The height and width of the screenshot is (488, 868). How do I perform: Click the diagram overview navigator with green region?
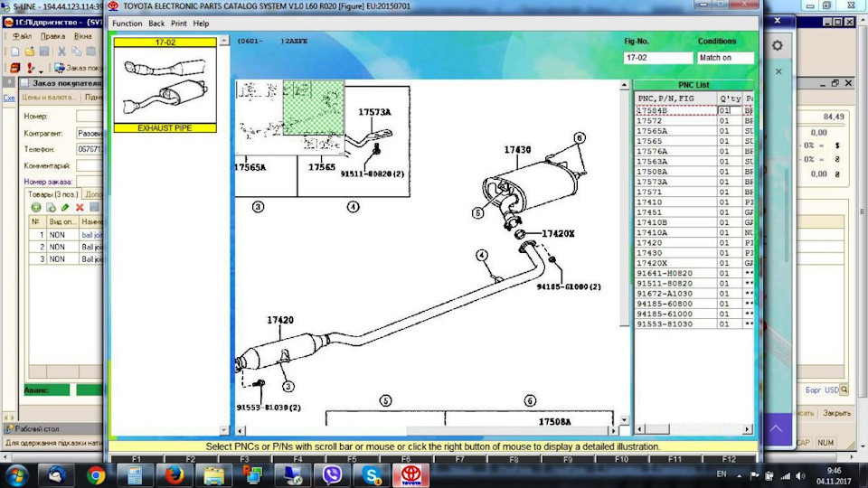click(290, 117)
